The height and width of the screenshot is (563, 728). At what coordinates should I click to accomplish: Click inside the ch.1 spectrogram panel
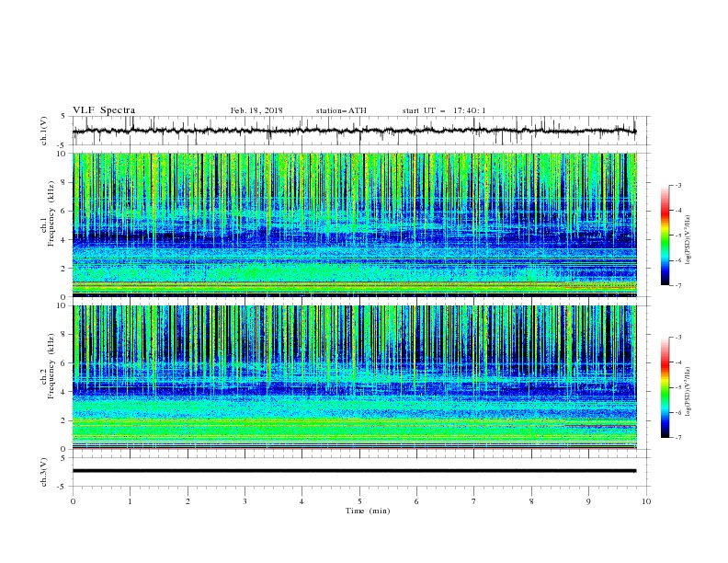tap(354, 224)
